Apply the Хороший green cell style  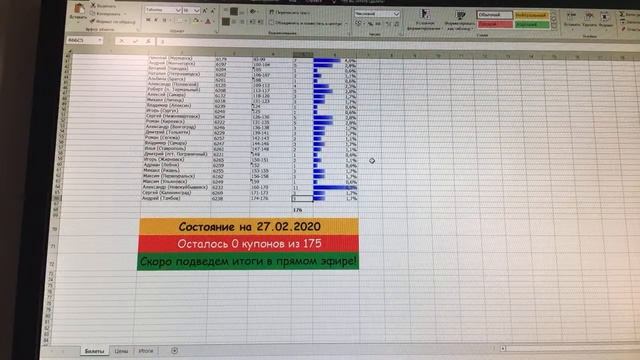click(532, 24)
